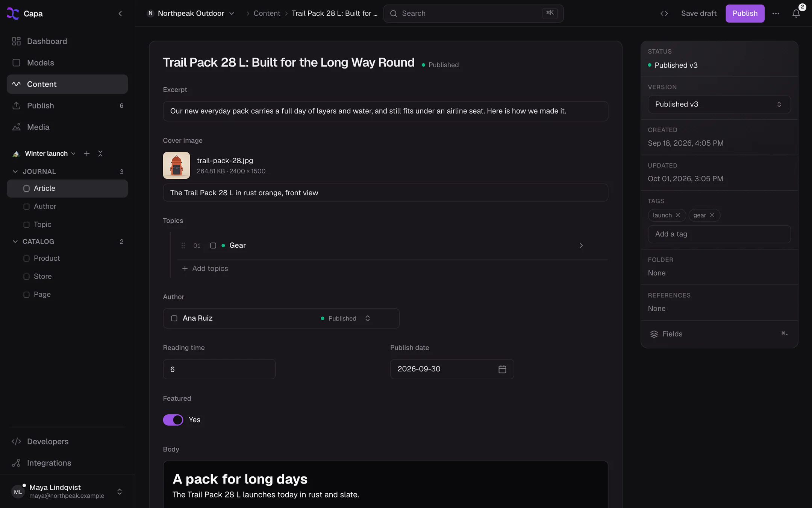Image resolution: width=812 pixels, height=508 pixels.
Task: Click Save draft
Action: click(699, 14)
